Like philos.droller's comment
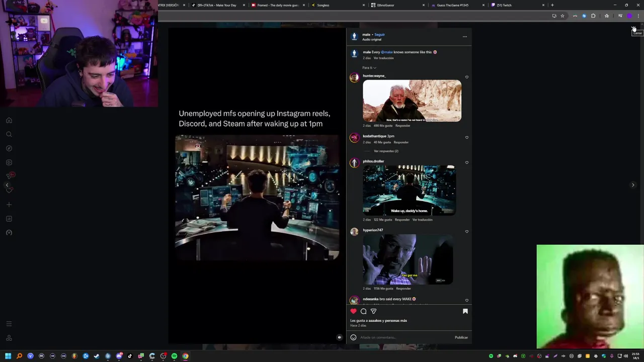Screen dimensions: 644x362 coord(467,162)
